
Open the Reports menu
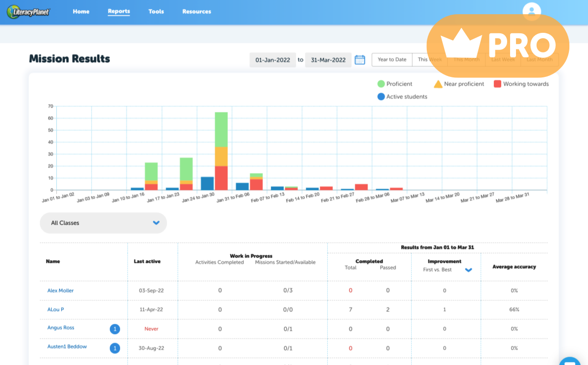point(119,11)
